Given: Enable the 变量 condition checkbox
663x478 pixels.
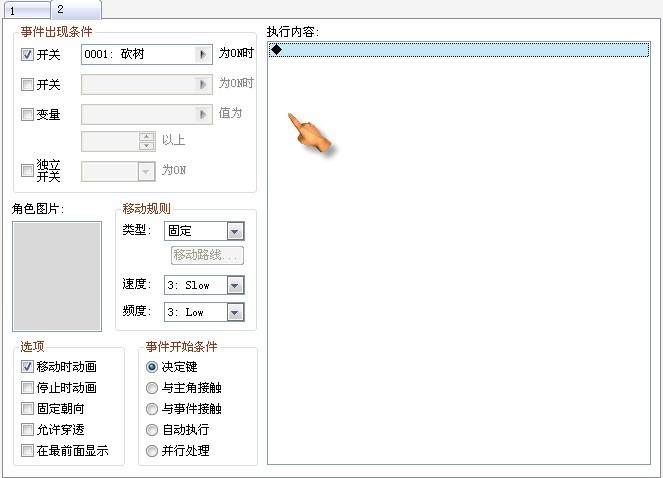Looking at the screenshot, I should (27, 114).
